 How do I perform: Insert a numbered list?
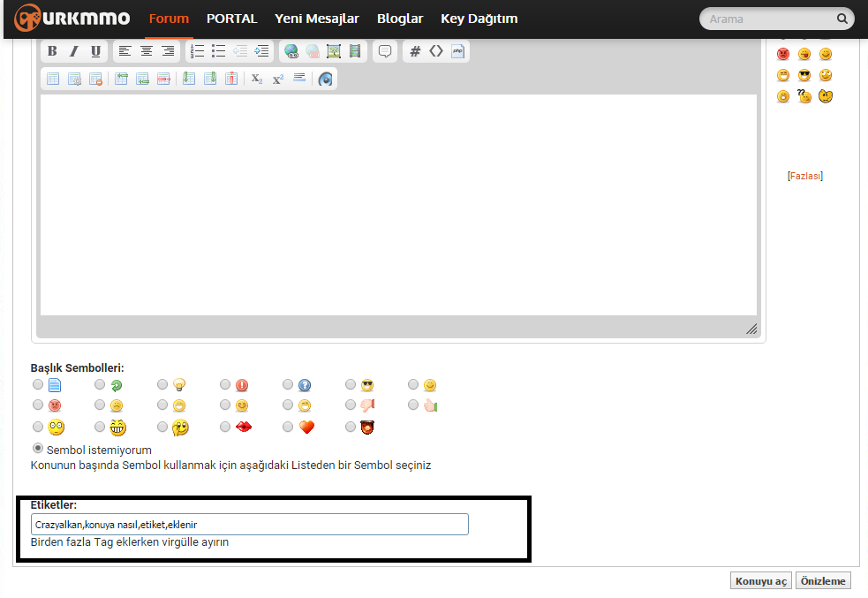197,51
